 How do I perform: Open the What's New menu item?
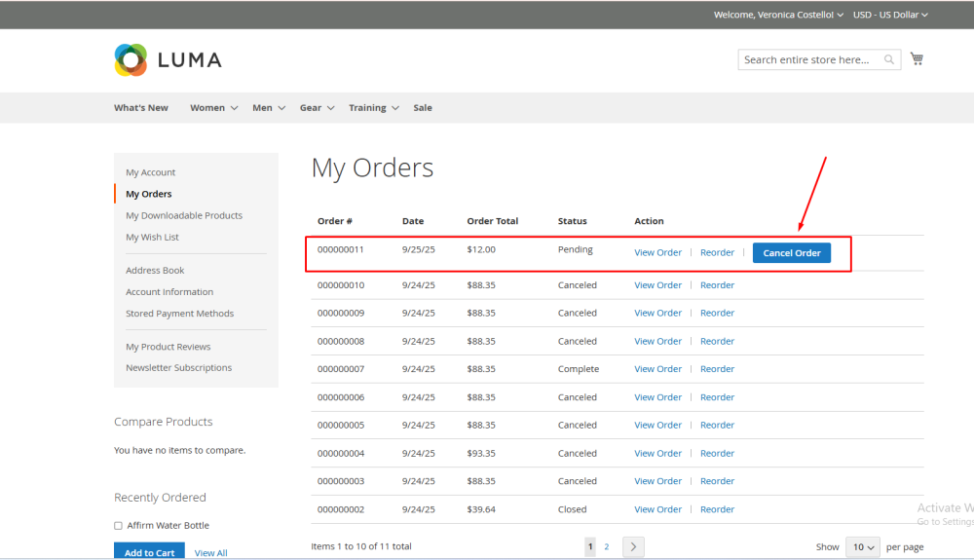(x=141, y=108)
